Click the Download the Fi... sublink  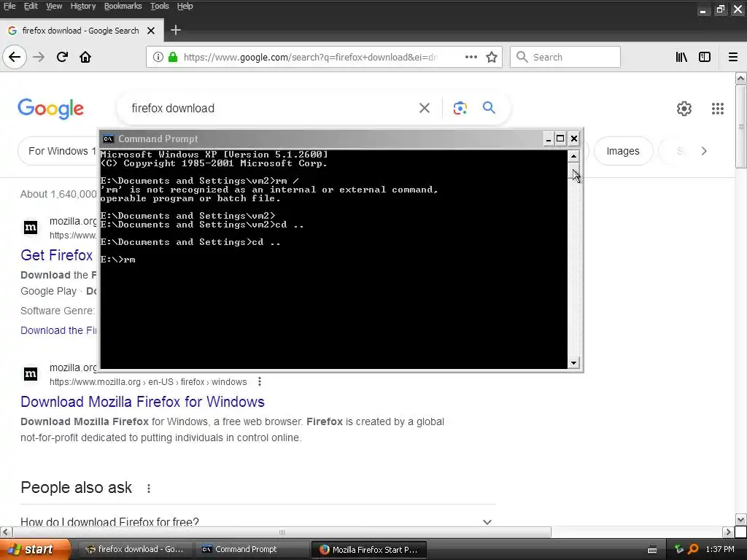58,330
